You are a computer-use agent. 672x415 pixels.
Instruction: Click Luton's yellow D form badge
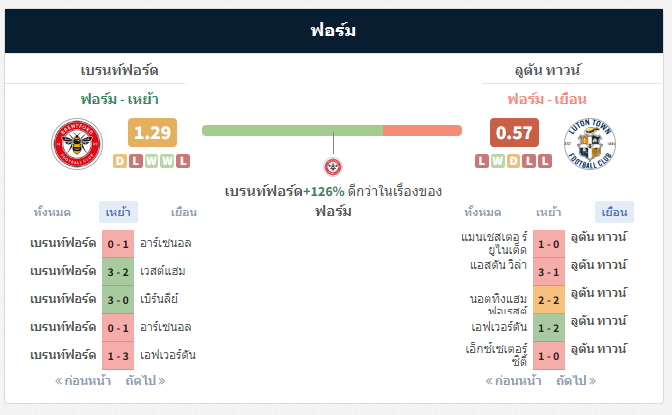pyautogui.click(x=513, y=161)
